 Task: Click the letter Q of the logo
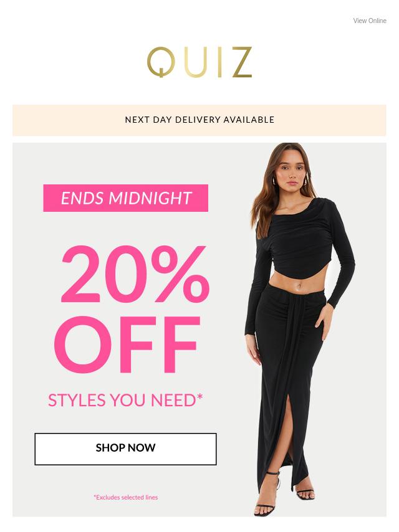[161, 62]
